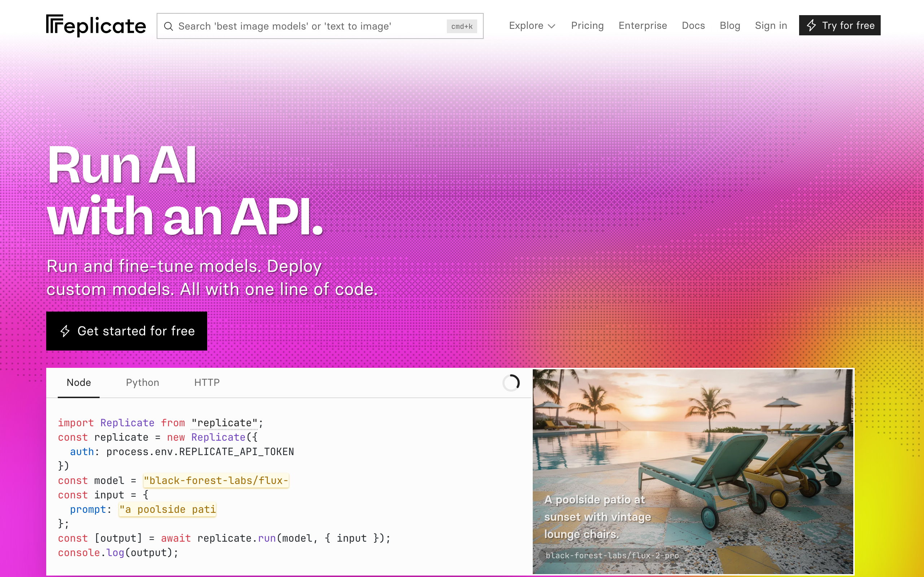Go to Docs

[693, 26]
